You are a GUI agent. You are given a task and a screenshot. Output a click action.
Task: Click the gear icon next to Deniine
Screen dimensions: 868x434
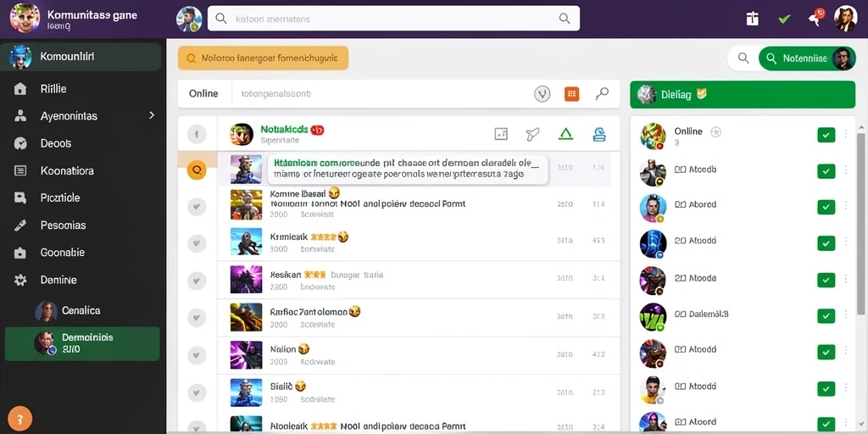coord(20,280)
